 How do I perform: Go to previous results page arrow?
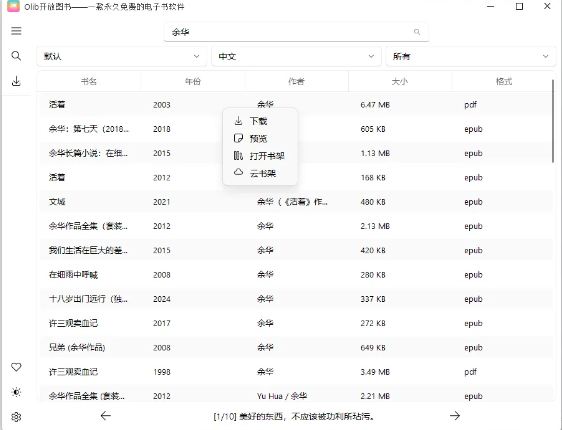106,416
